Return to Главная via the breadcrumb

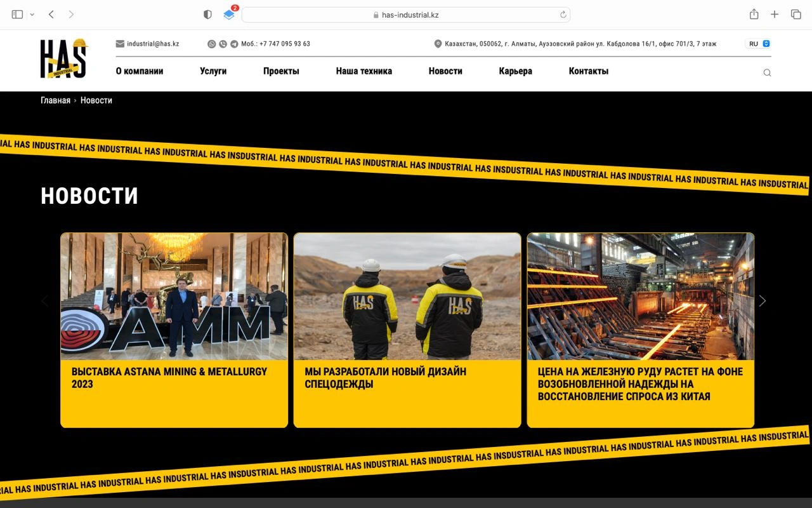(x=55, y=100)
